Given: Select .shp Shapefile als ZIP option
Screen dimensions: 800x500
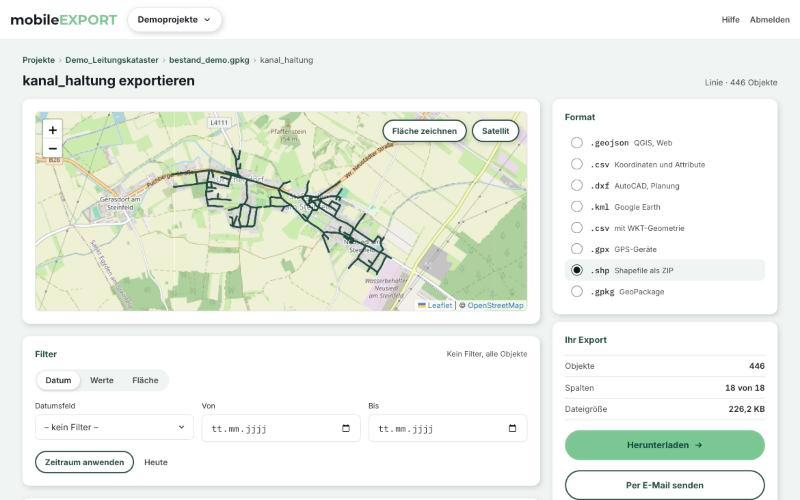Looking at the screenshot, I should pos(577,270).
